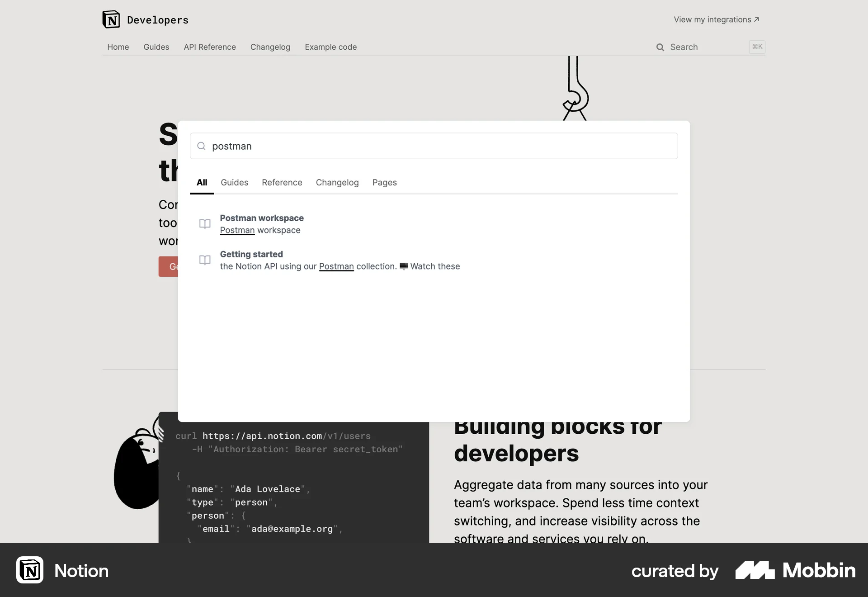
Task: Click the magnifying glass icon in the search dialog
Action: pyautogui.click(x=201, y=146)
